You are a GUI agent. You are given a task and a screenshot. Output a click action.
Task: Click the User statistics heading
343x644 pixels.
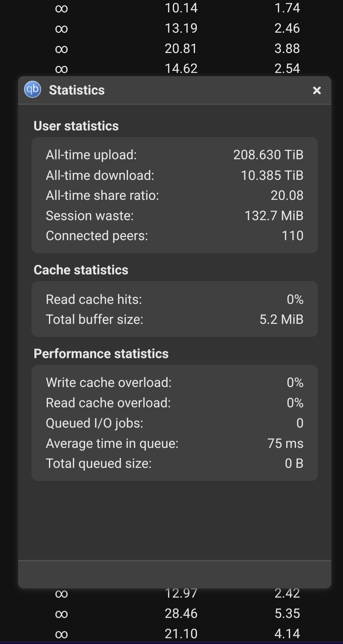tap(76, 126)
